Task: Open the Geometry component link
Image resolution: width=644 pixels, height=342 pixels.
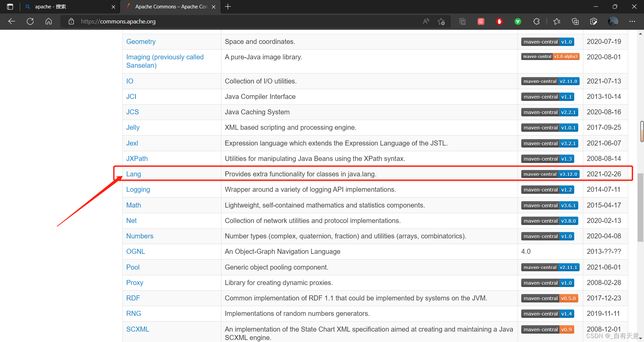Action: pos(141,42)
